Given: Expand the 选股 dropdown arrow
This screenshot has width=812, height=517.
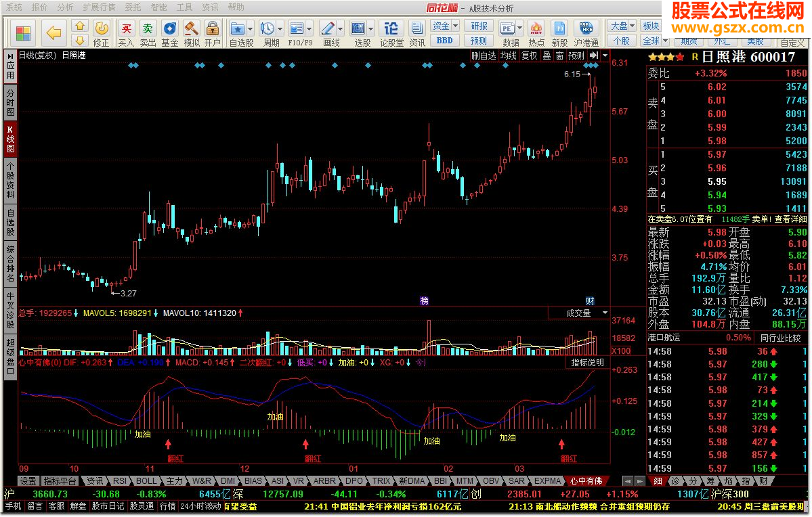Looking at the screenshot, I should click(371, 28).
